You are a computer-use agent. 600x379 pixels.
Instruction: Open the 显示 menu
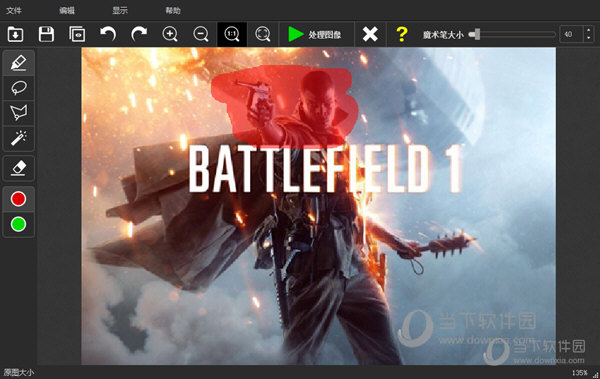tap(120, 11)
